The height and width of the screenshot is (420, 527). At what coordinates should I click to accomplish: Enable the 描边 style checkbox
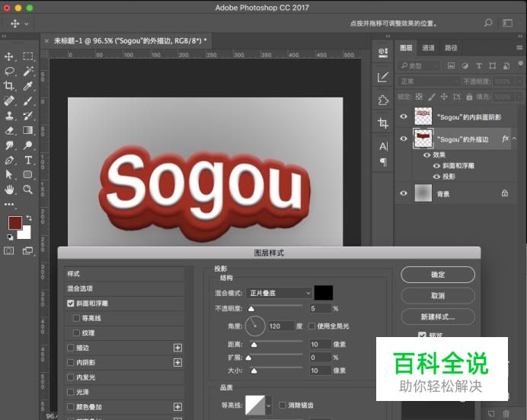[70, 348]
